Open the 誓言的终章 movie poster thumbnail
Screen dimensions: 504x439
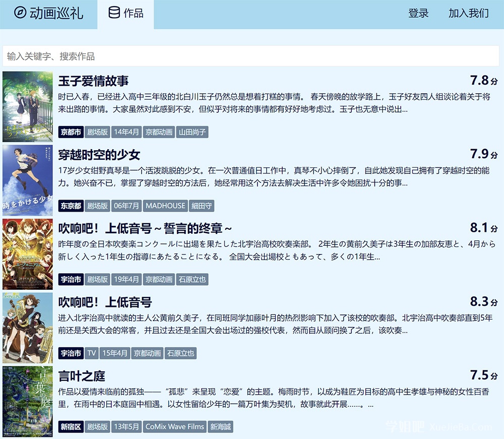(28, 254)
